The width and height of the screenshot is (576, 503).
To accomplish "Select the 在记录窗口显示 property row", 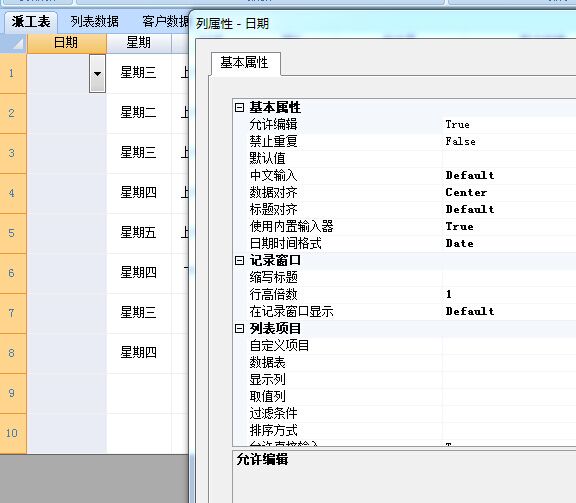I will [x=411, y=312].
